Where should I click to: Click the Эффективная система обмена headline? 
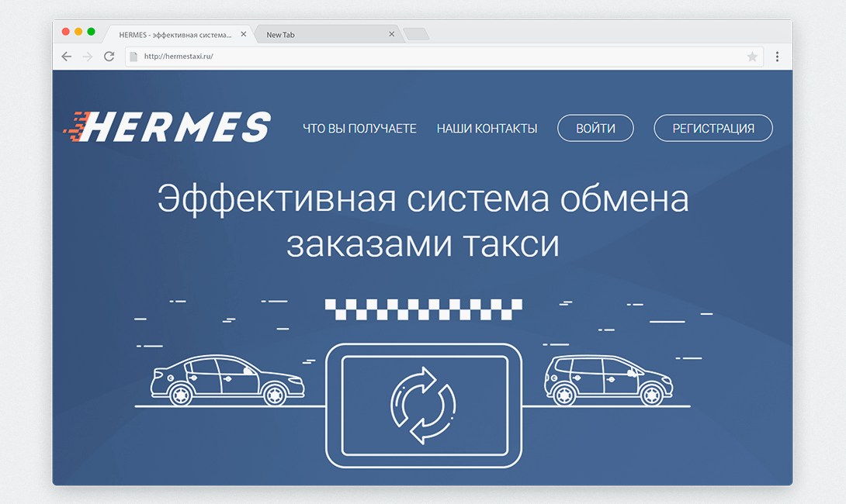tap(423, 221)
